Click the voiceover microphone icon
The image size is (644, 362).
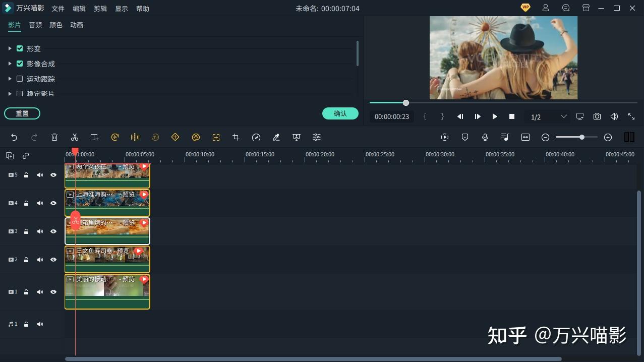(x=485, y=137)
